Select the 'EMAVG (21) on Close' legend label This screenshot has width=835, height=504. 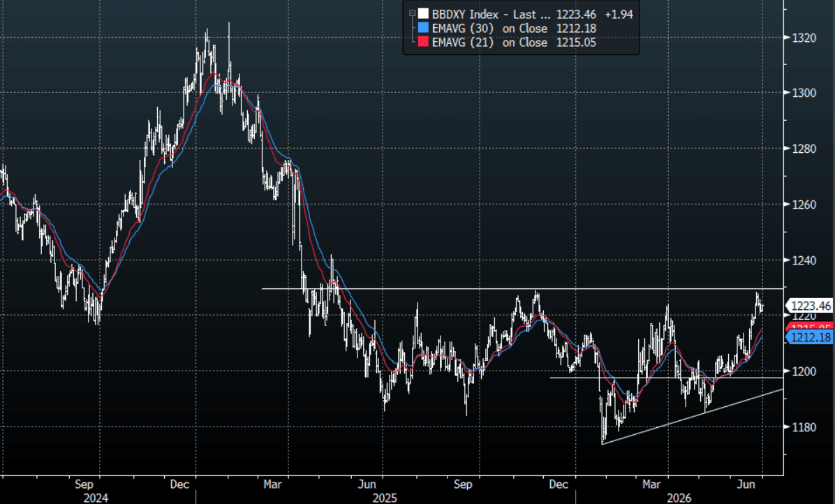[489, 42]
